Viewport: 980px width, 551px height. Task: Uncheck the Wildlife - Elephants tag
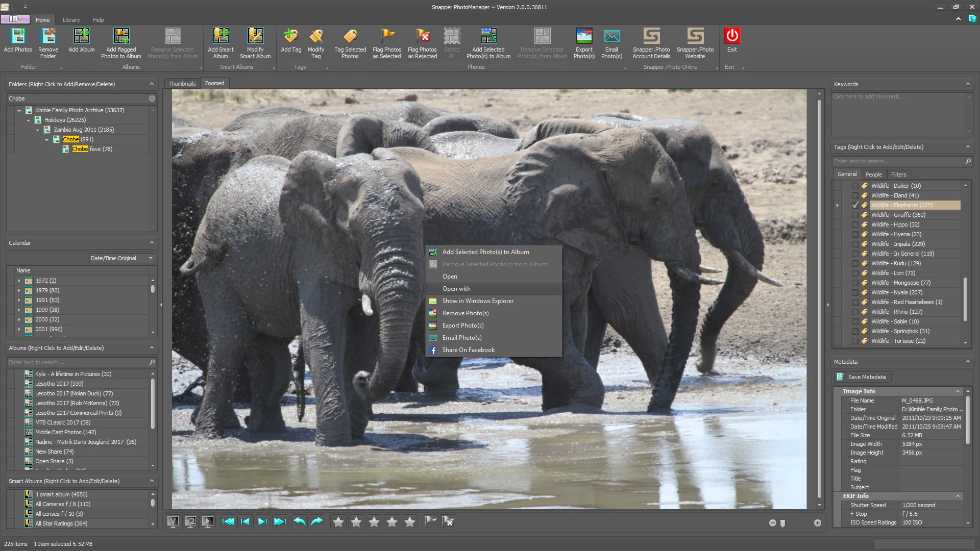click(x=855, y=205)
